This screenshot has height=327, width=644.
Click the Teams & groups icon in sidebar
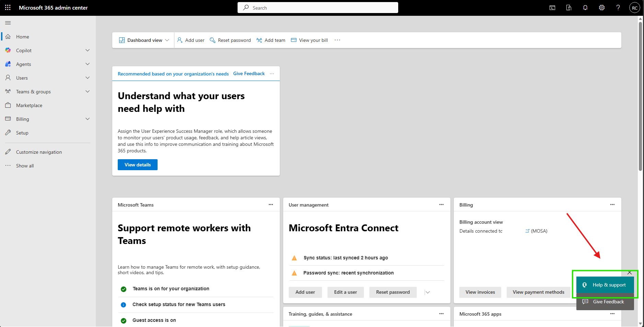[8, 92]
